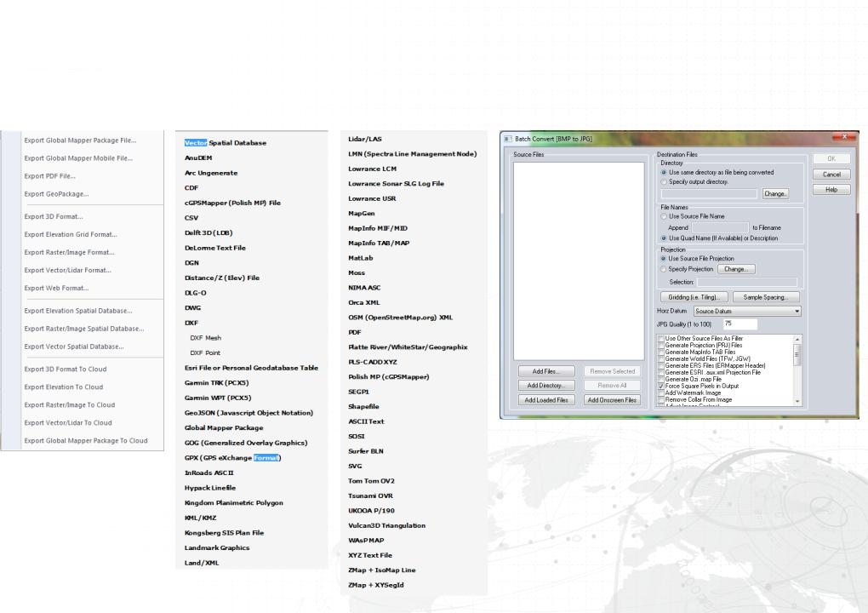Open the Horz Datum dropdown
868x613 pixels.
(747, 312)
